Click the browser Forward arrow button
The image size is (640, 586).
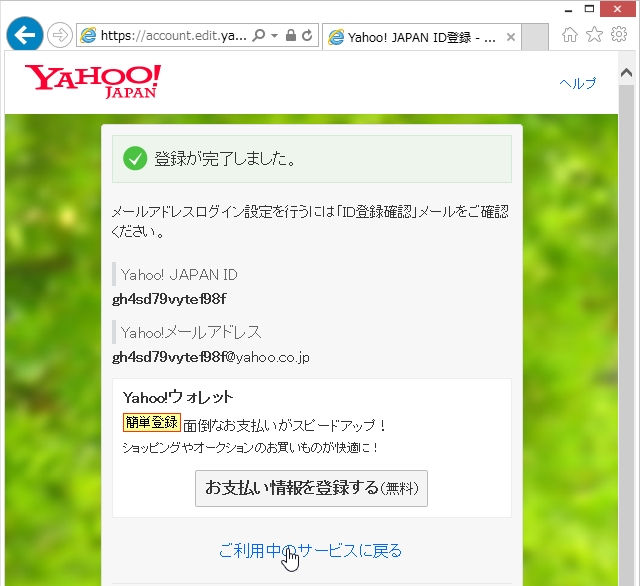coord(60,36)
